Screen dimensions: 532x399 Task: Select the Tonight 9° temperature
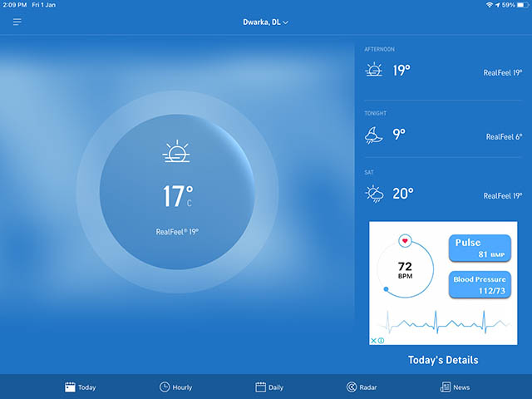[399, 134]
